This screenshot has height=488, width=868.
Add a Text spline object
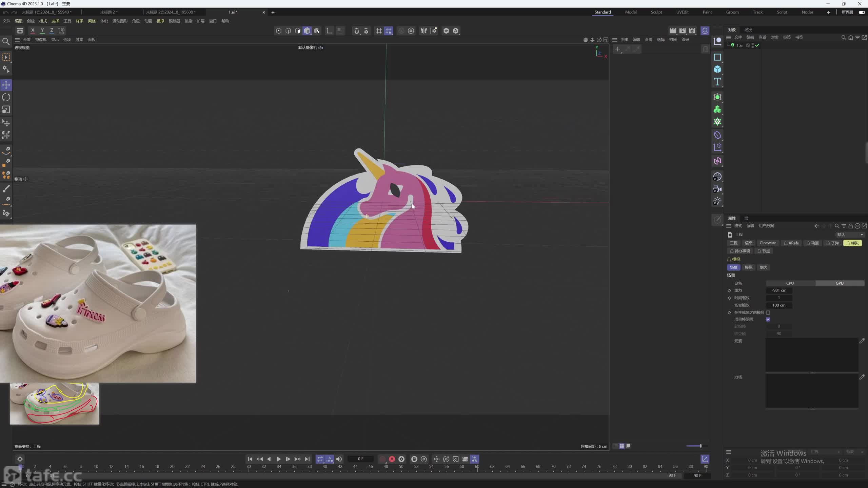point(717,82)
